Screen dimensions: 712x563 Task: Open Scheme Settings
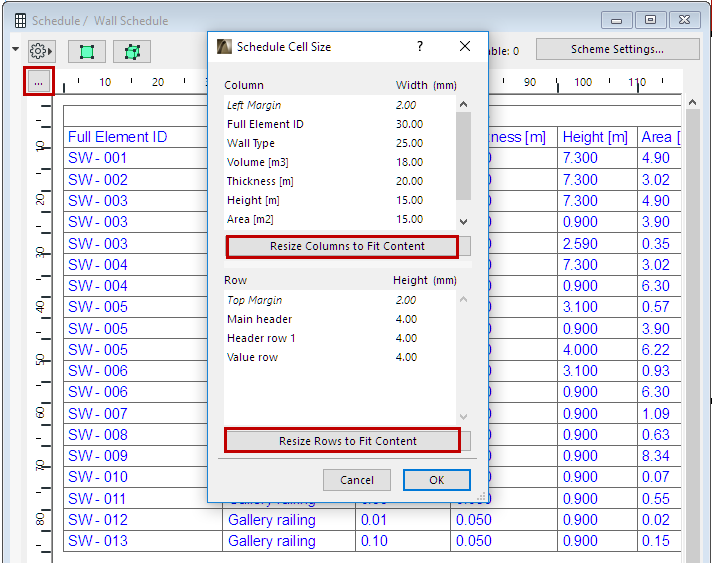[617, 49]
